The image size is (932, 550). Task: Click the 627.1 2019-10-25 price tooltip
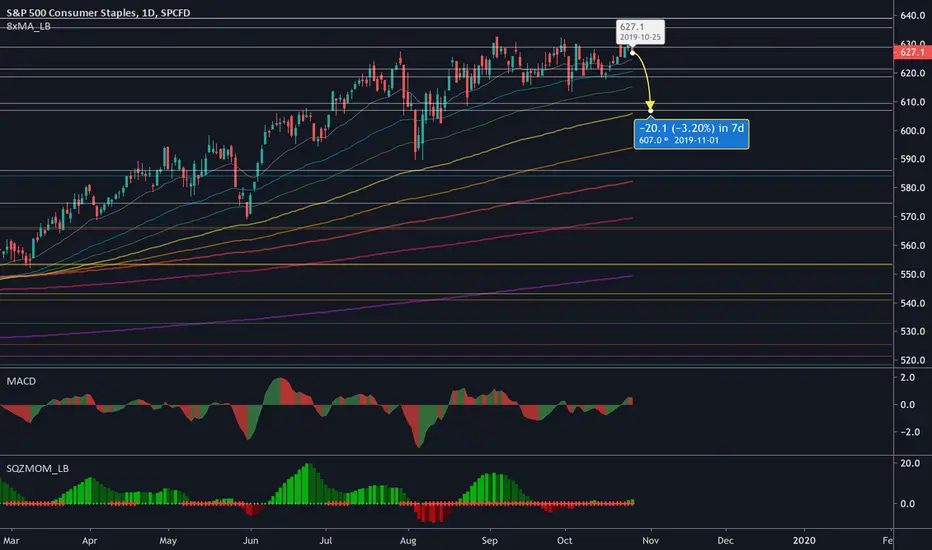(640, 32)
